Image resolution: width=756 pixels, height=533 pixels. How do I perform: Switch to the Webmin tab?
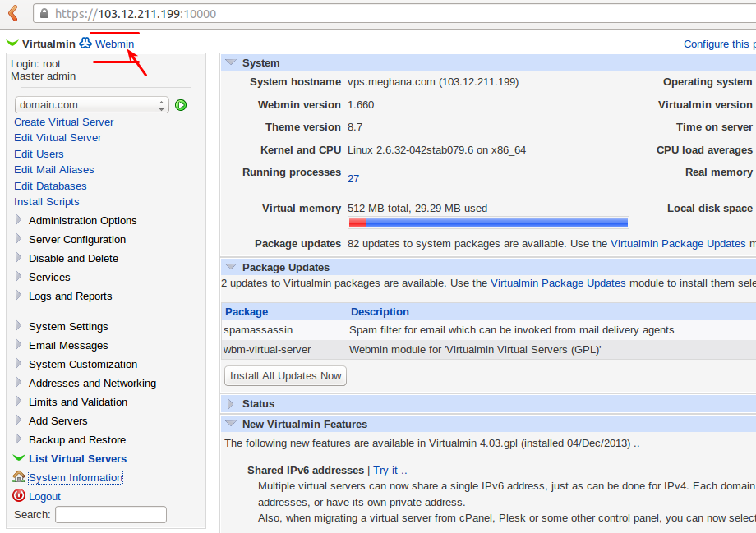(115, 44)
